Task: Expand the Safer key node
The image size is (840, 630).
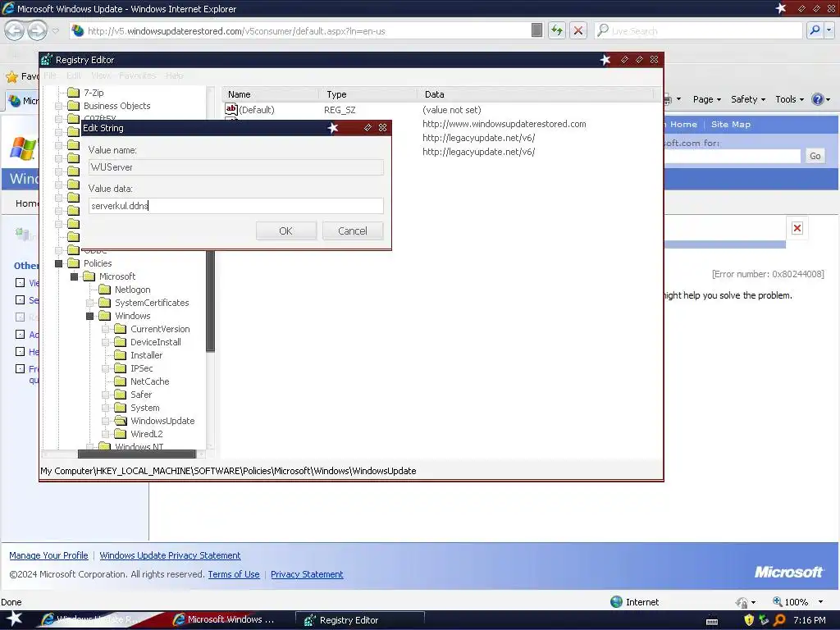Action: point(106,395)
